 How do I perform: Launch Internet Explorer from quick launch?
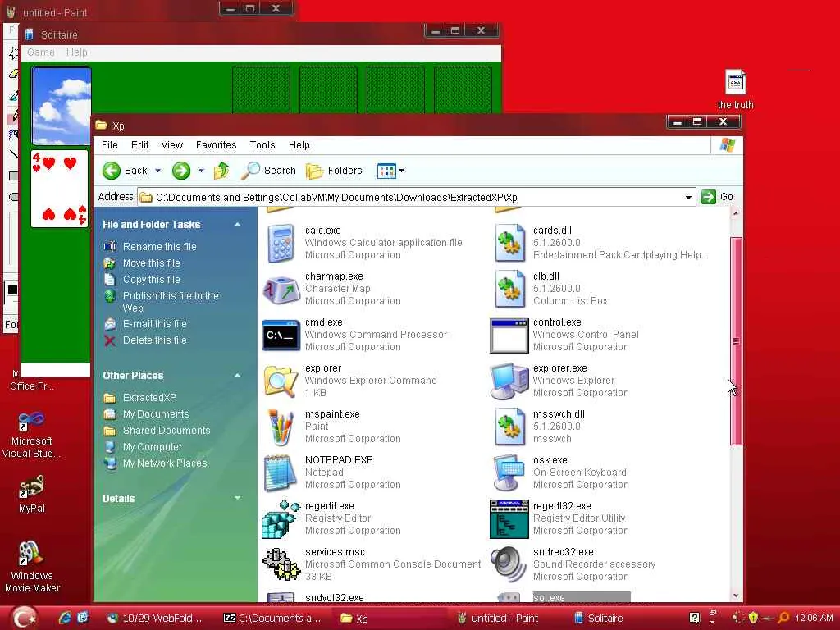pos(65,618)
